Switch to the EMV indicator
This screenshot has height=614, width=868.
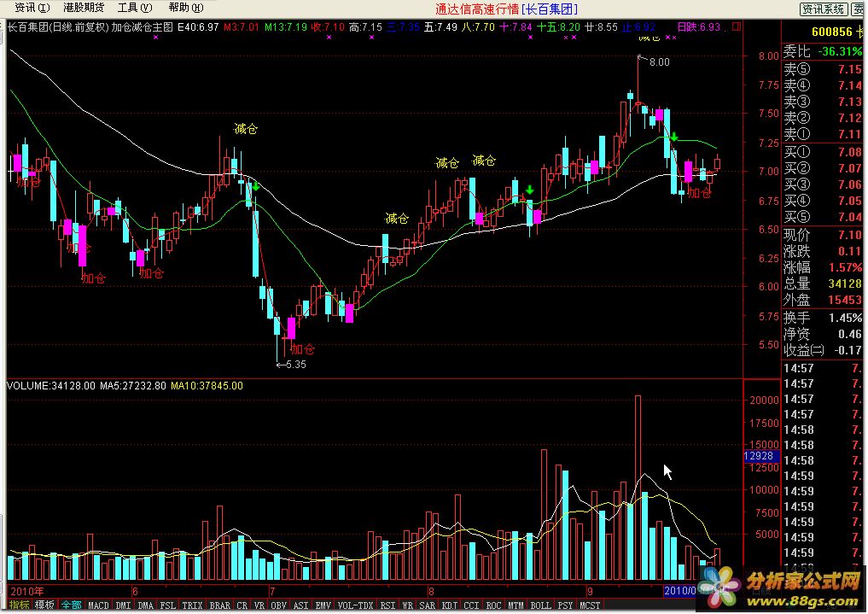pyautogui.click(x=323, y=605)
